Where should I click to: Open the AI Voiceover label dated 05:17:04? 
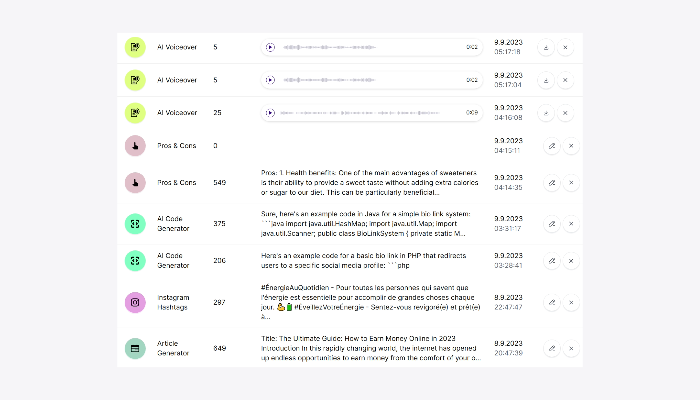coord(177,80)
